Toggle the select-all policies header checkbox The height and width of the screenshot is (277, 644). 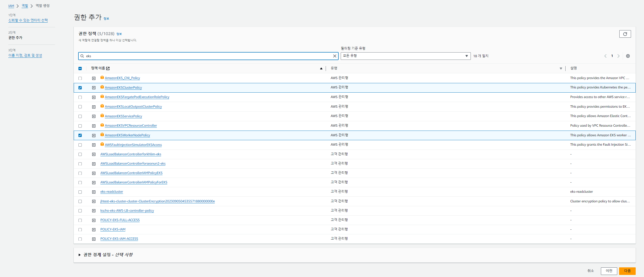(x=80, y=68)
